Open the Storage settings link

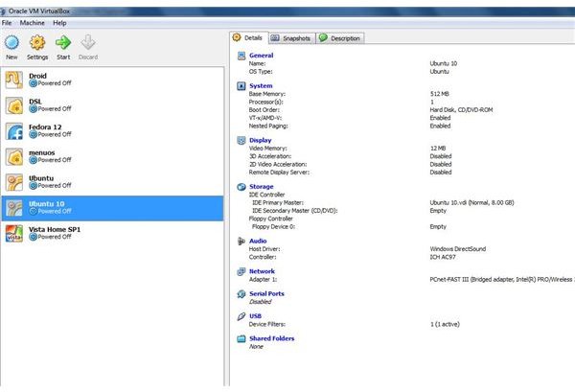point(261,187)
